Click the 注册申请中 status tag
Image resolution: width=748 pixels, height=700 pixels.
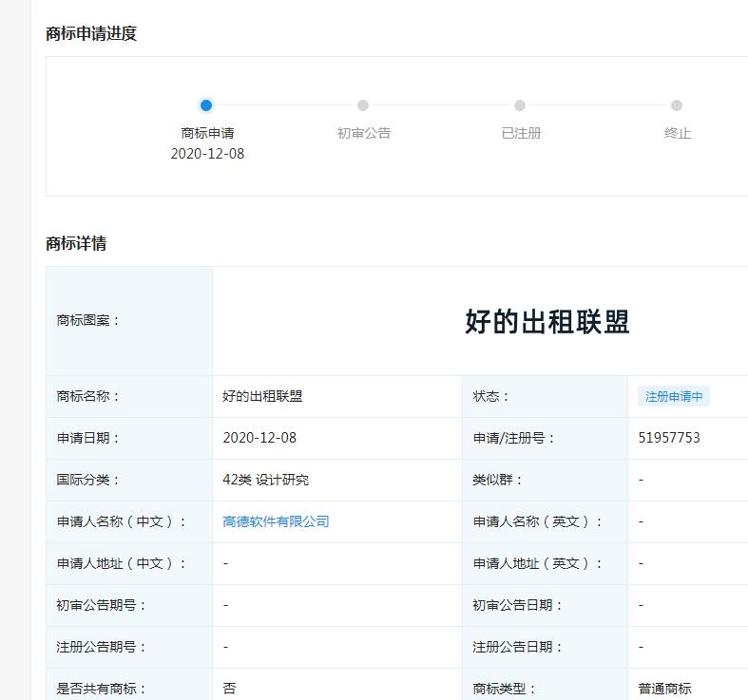click(x=674, y=396)
